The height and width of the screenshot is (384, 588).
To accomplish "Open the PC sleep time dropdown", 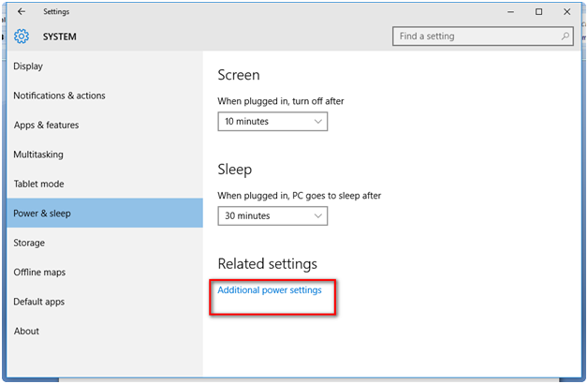I will point(272,216).
